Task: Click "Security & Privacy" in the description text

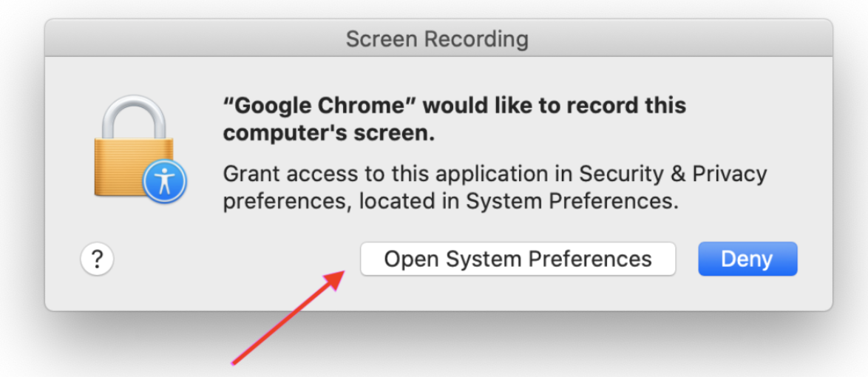Action: click(673, 174)
